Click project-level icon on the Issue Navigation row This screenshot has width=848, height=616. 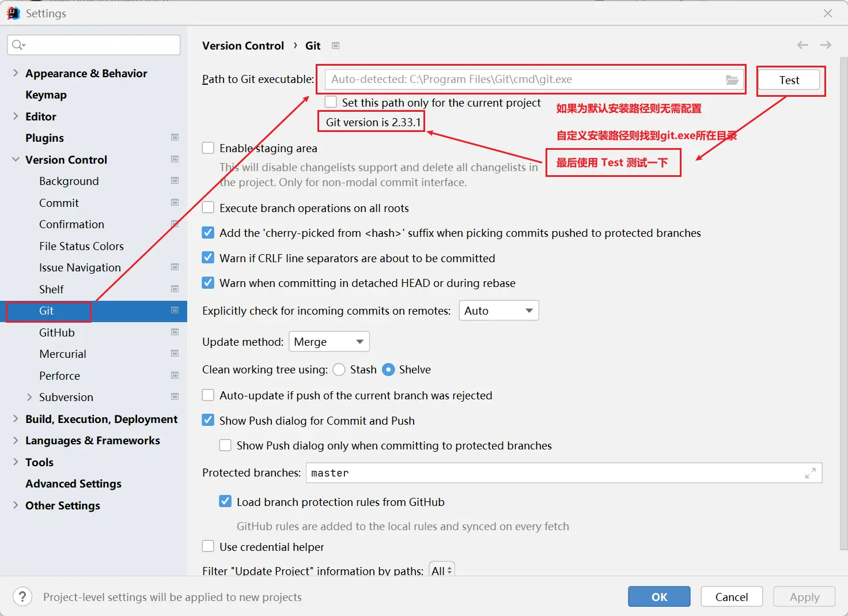tap(175, 267)
